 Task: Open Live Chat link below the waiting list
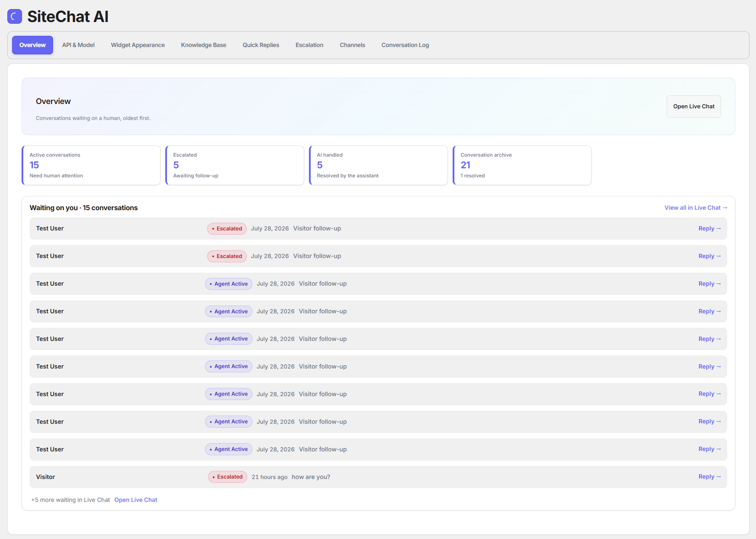[135, 500]
